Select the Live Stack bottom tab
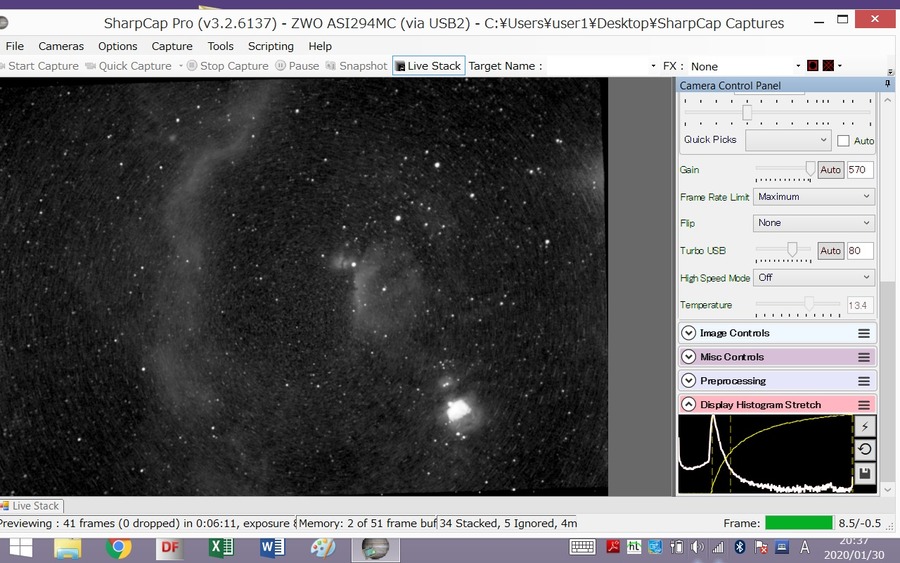This screenshot has height=563, width=900. (x=31, y=506)
